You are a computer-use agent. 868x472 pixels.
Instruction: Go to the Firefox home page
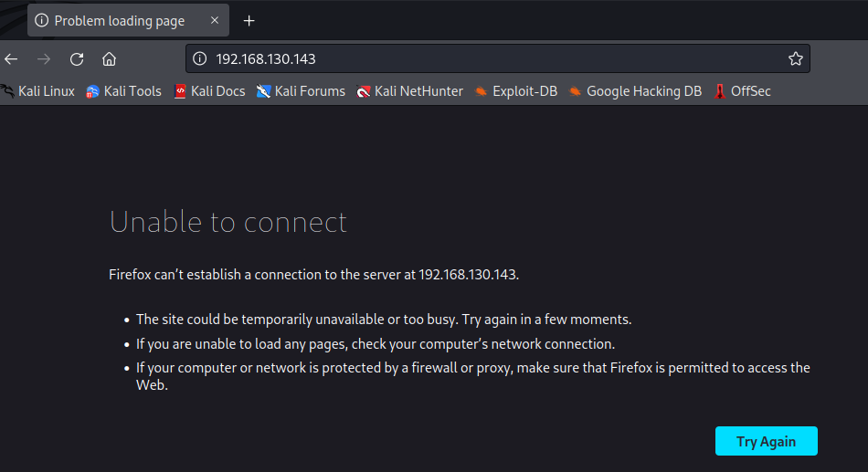[110, 59]
